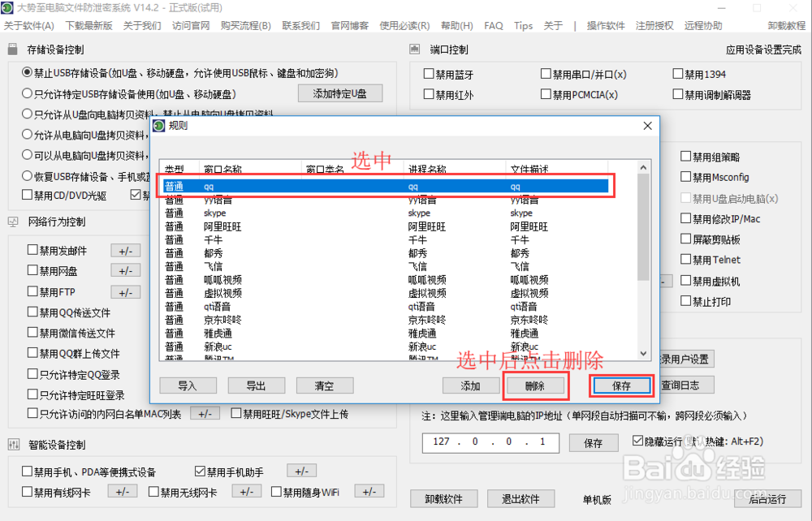Open the 帮助(H) menu

tap(457, 25)
